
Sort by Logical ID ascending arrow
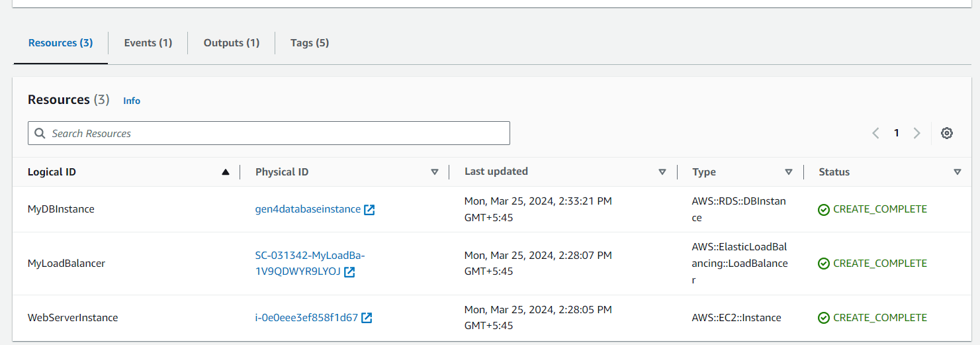tap(226, 172)
